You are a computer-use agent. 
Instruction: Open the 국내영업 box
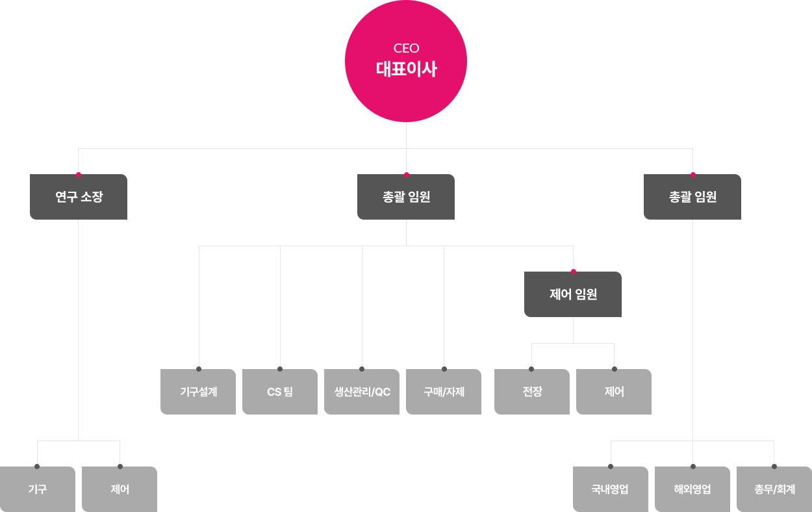611,489
